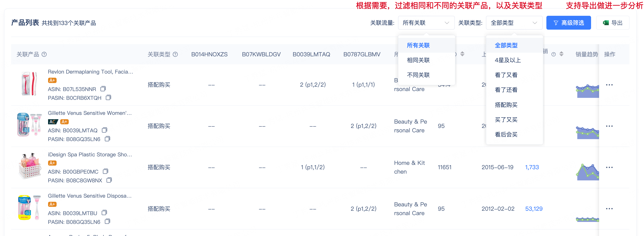Copy ASIN B0039LMTBU using copy icon
Screen dimensions: 644x236
pyautogui.click(x=104, y=213)
